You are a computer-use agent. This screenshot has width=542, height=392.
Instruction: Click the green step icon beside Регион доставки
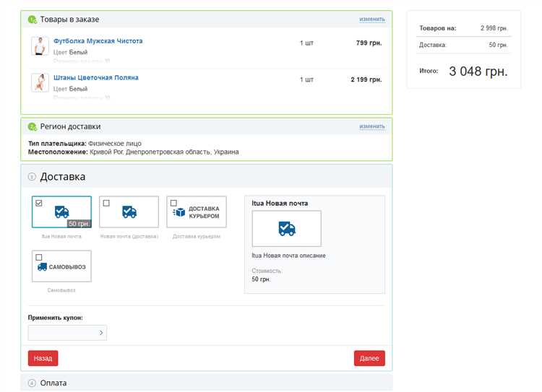pos(32,127)
